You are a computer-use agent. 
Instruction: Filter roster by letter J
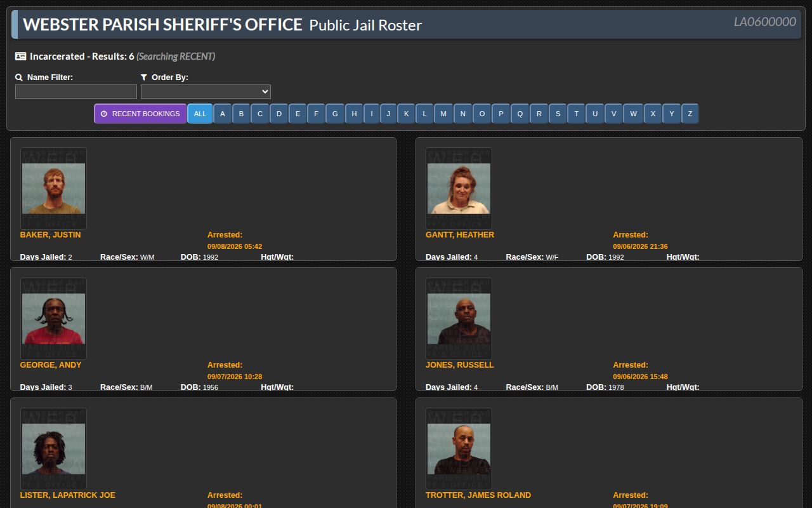(389, 114)
